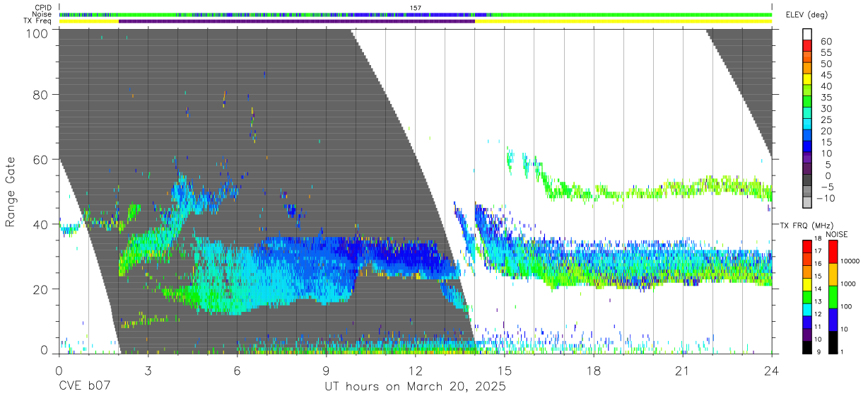The height and width of the screenshot is (401, 868).
Task: Click the '45' label on ELEV color bar
Action: pyautogui.click(x=825, y=75)
